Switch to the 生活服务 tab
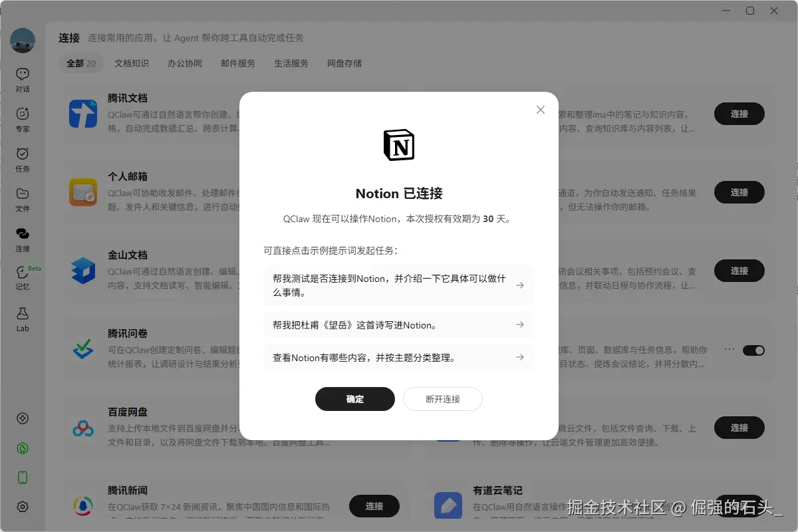 tap(291, 63)
